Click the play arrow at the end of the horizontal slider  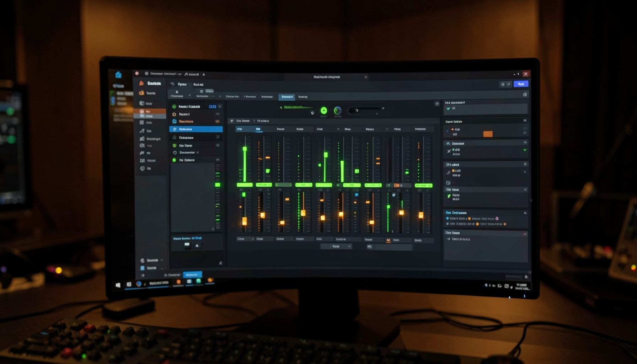pos(383,108)
